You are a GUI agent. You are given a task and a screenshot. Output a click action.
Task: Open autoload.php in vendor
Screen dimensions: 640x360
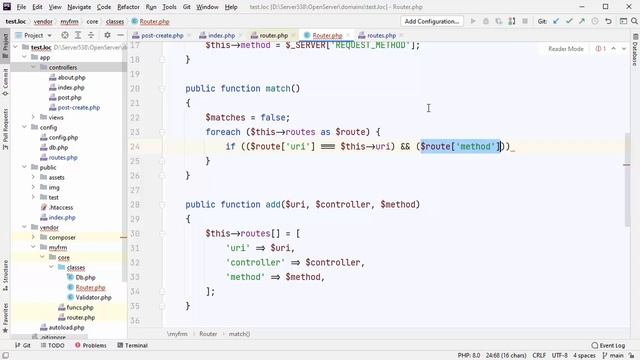[67, 327]
